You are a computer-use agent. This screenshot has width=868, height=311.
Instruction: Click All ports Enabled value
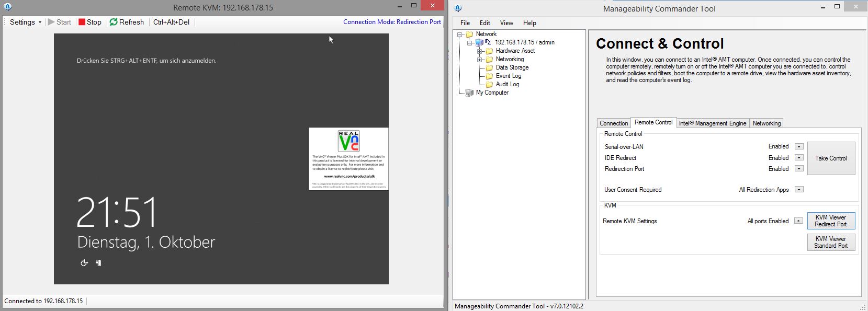[768, 221]
